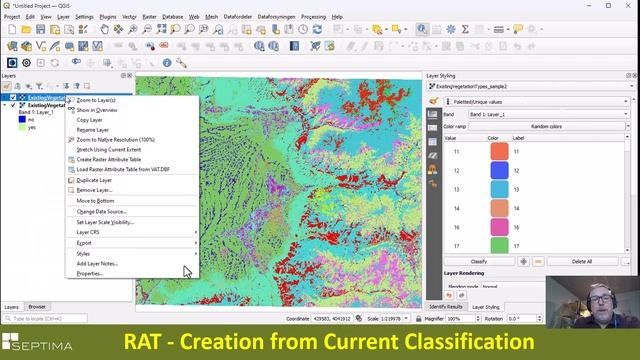Open the Temporal Controller clock icon
The image size is (640, 360).
tap(303, 29)
